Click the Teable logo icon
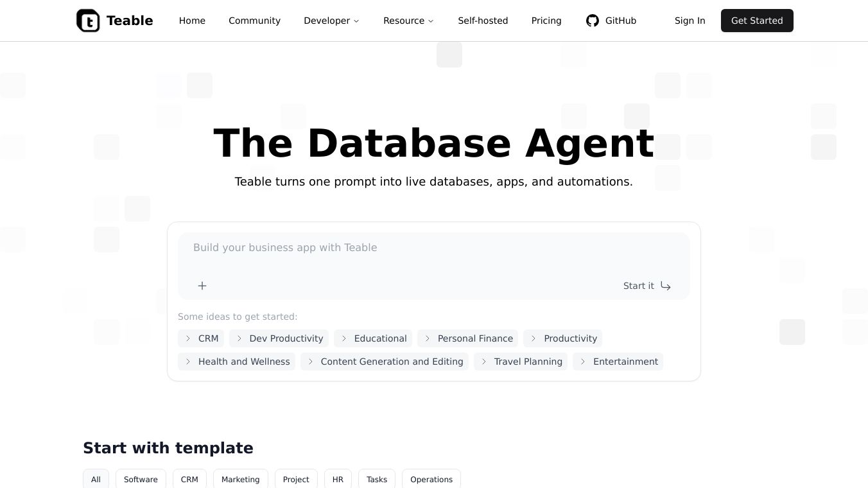 (89, 21)
